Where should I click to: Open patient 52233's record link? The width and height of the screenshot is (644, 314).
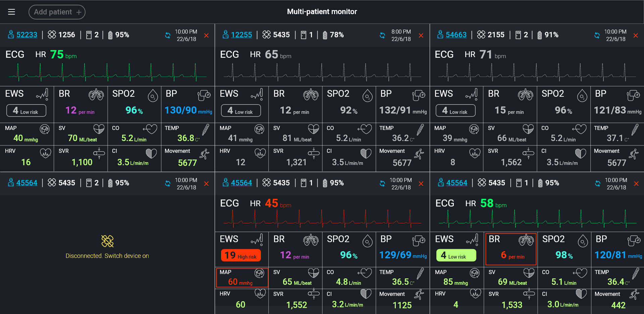pyautogui.click(x=26, y=35)
